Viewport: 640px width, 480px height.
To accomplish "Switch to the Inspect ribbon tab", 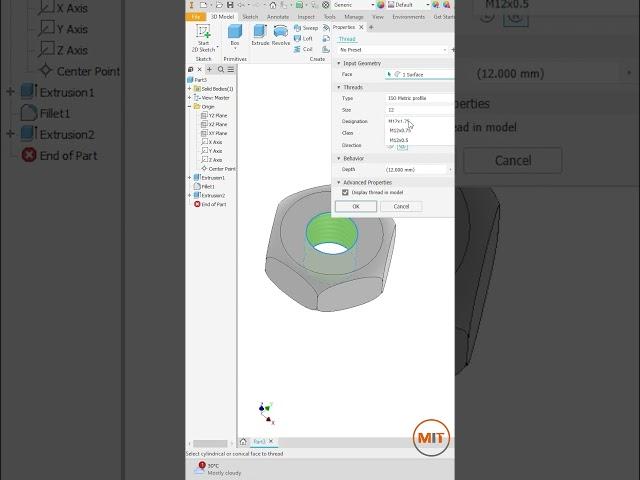I will point(306,17).
